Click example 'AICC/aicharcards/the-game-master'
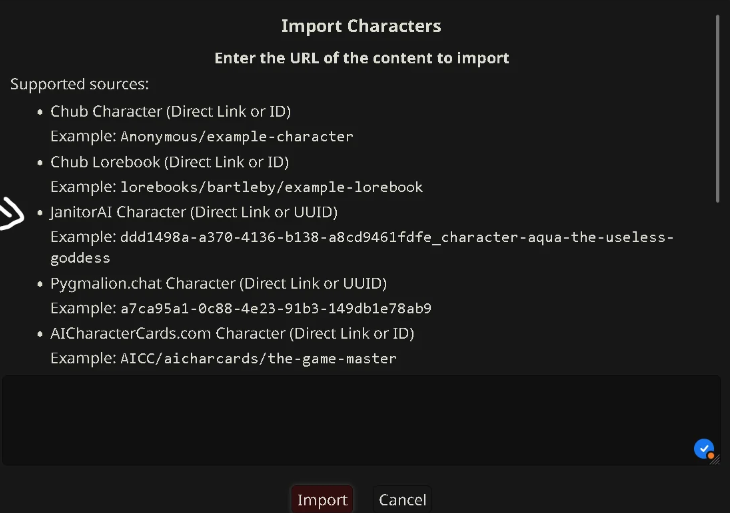Viewport: 730px width, 513px height. coord(258,358)
